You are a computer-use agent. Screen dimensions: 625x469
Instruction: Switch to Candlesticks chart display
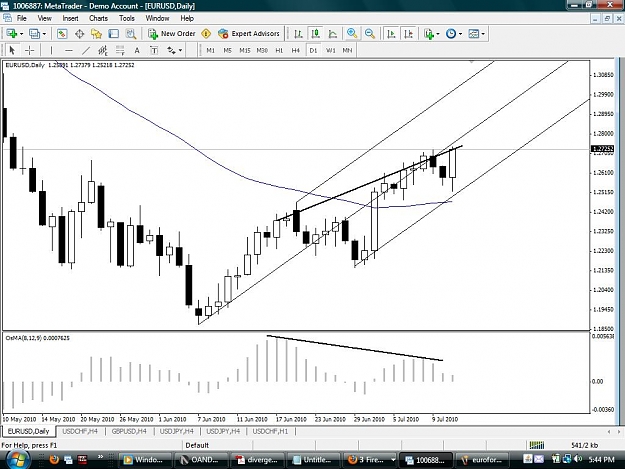[315, 34]
